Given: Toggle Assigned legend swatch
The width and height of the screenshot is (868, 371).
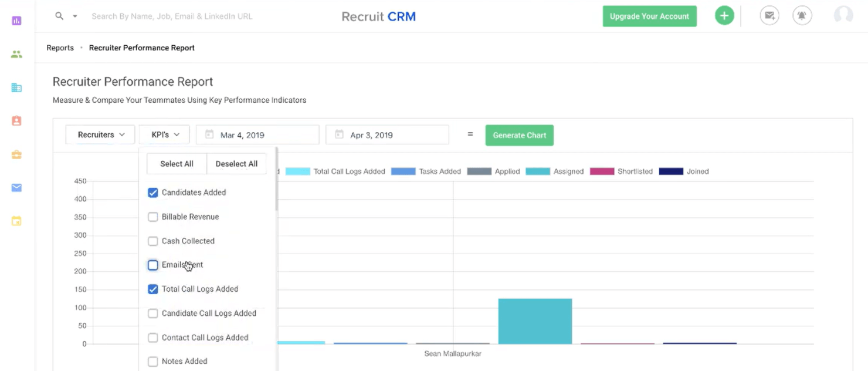Looking at the screenshot, I should (538, 171).
